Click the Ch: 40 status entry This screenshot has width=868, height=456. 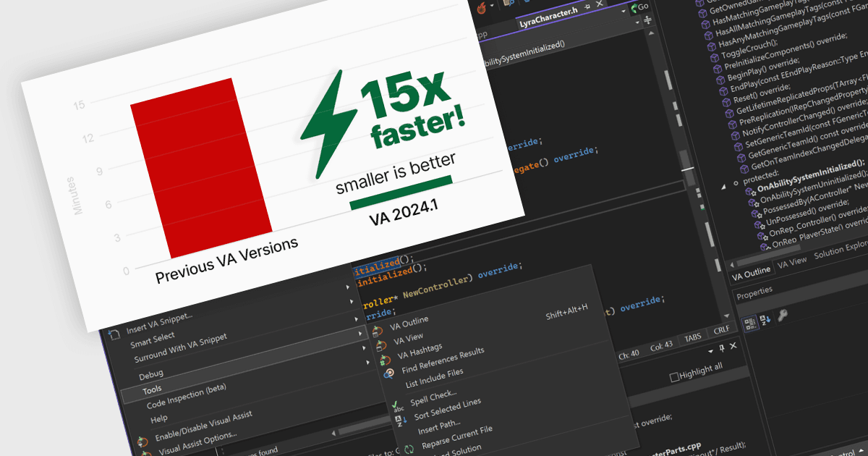coord(628,354)
